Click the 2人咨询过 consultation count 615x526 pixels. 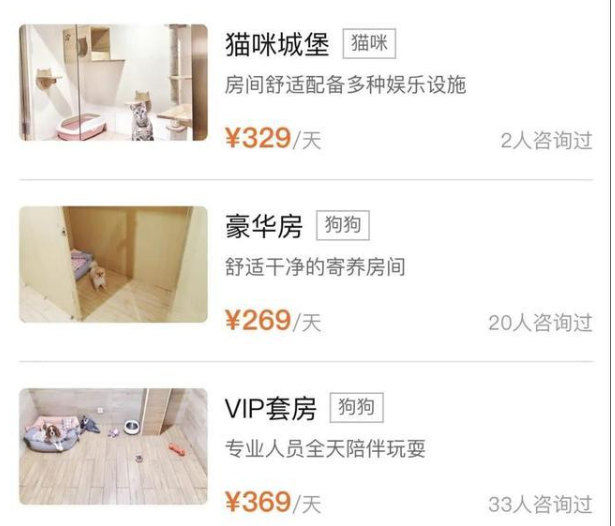pos(547,140)
